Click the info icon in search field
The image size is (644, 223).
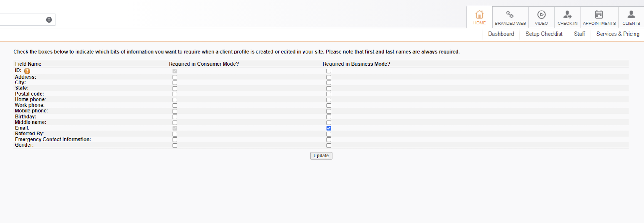click(49, 20)
